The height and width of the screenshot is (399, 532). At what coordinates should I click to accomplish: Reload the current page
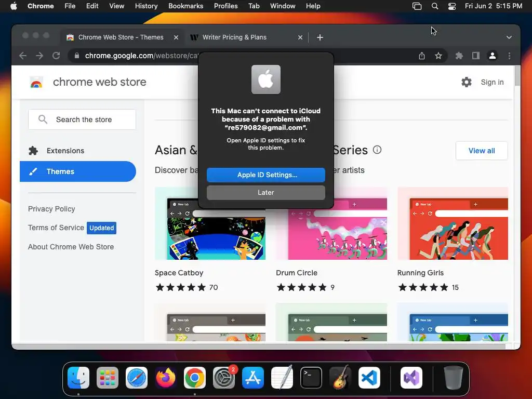pyautogui.click(x=56, y=56)
